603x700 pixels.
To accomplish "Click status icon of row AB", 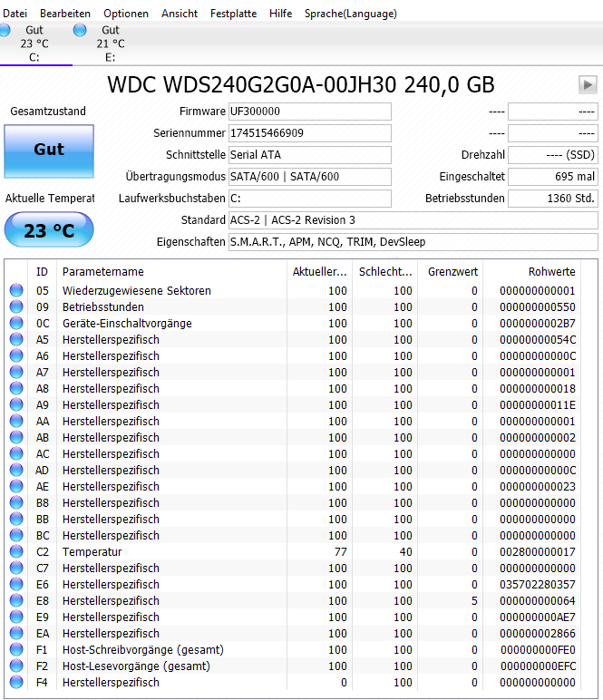I will pyautogui.click(x=16, y=437).
